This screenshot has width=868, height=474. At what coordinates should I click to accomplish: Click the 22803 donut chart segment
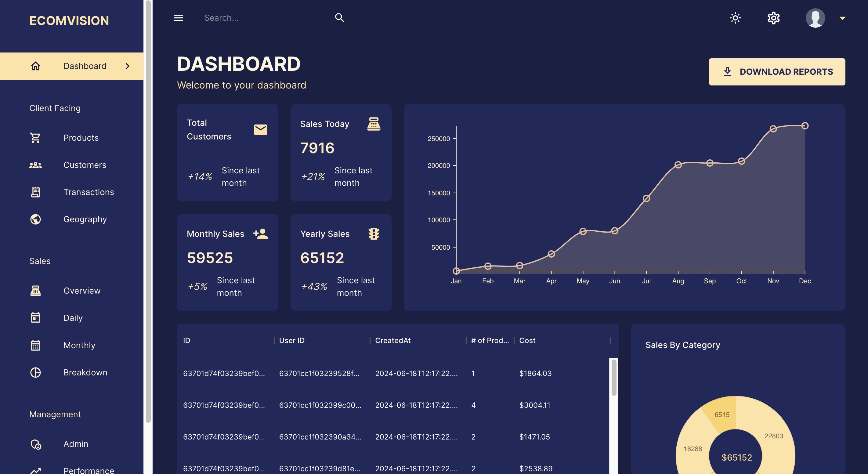pos(774,436)
